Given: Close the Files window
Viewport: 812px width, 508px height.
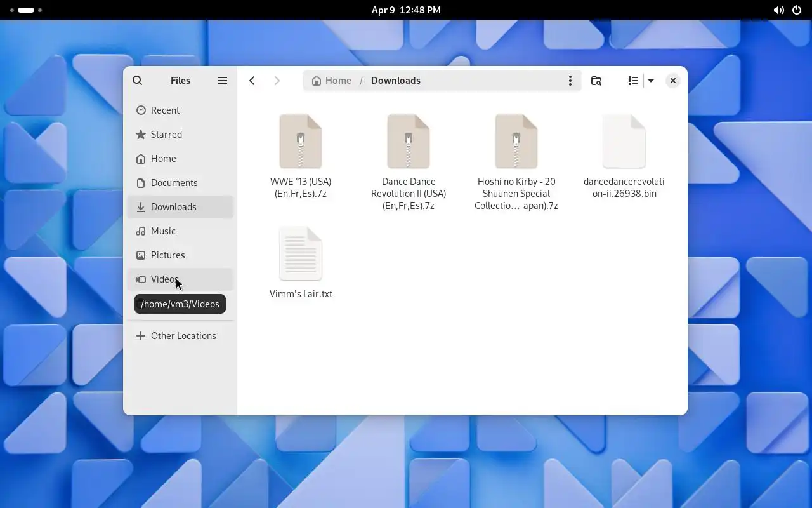Looking at the screenshot, I should [x=673, y=81].
